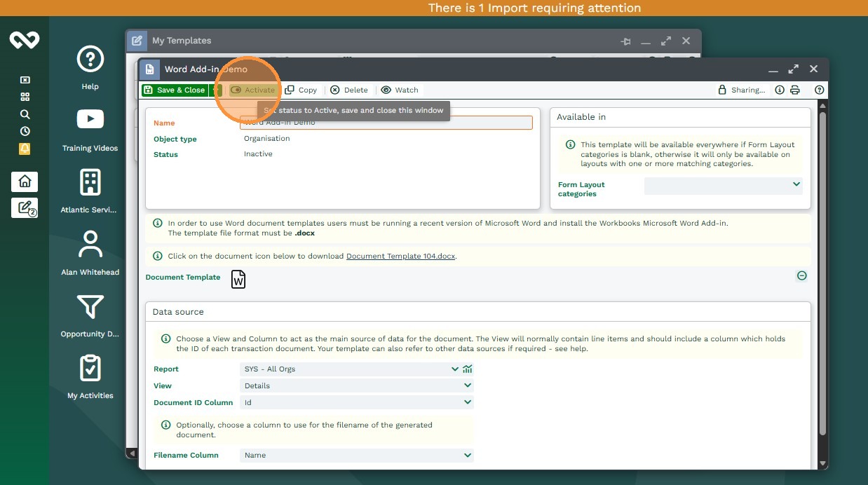Open the recent items clock icon

pos(25,131)
